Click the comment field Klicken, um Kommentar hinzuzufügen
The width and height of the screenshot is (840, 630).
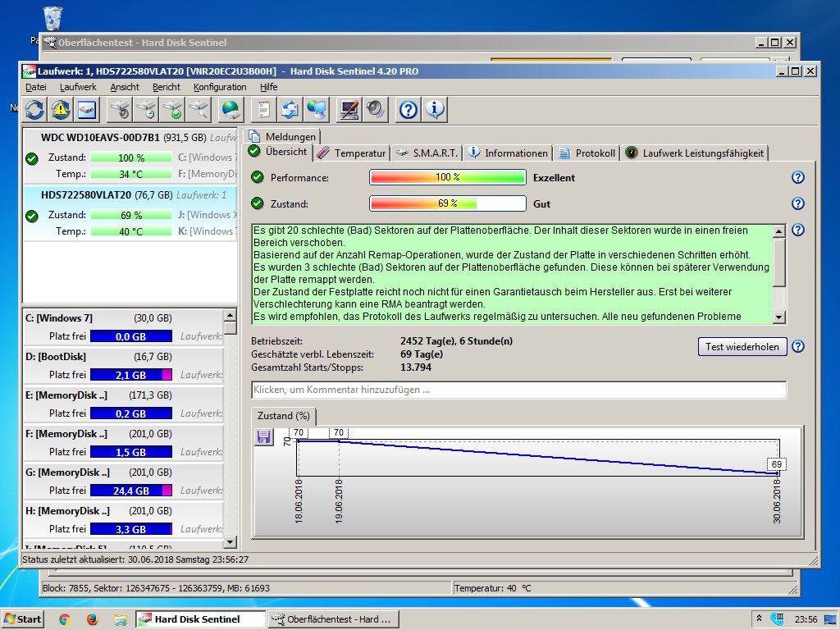pyautogui.click(x=518, y=390)
